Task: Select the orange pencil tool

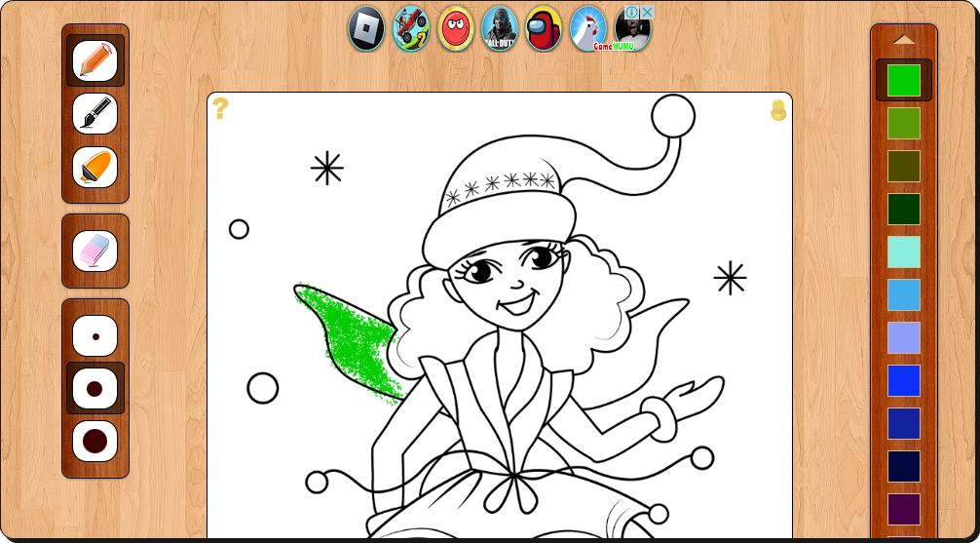Action: point(95,60)
